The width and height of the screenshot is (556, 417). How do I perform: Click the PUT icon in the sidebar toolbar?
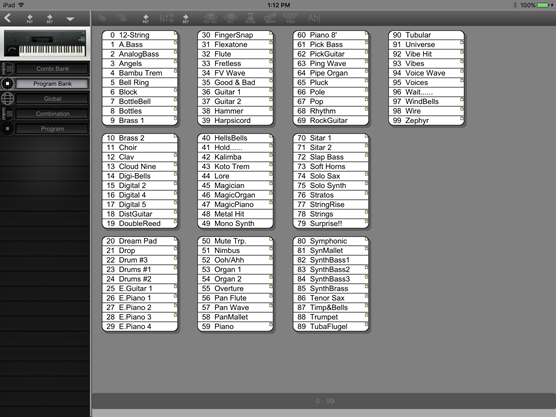(30, 18)
